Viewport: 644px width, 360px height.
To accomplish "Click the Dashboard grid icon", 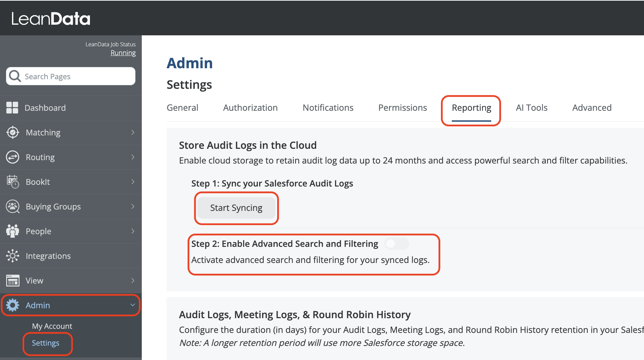I will click(x=12, y=108).
